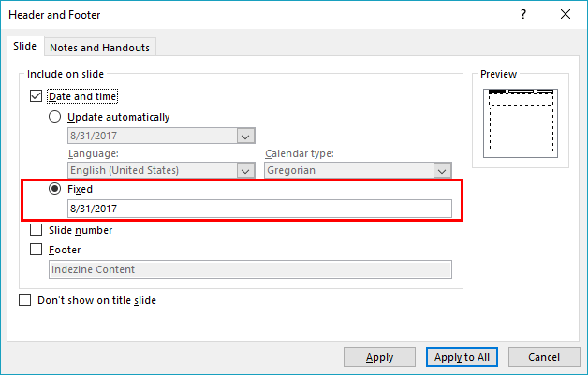588x375 pixels.
Task: Check Don't show on title slide
Action: coord(25,301)
